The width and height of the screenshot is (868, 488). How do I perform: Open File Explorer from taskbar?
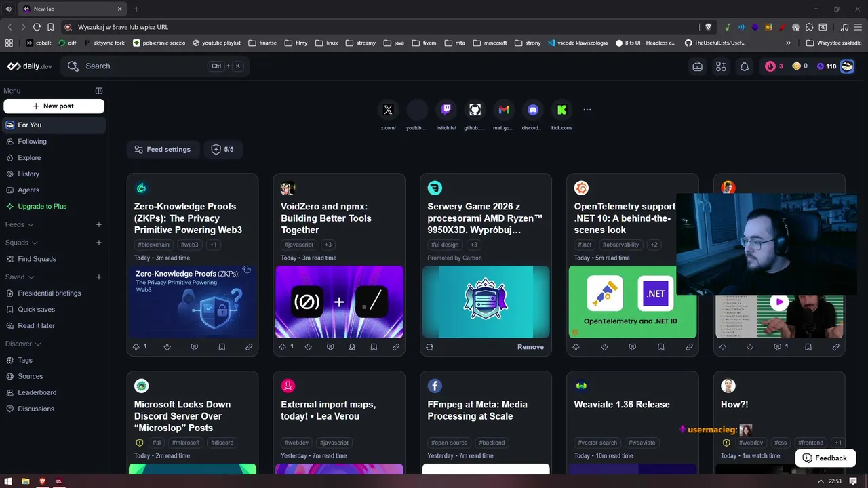[26, 481]
